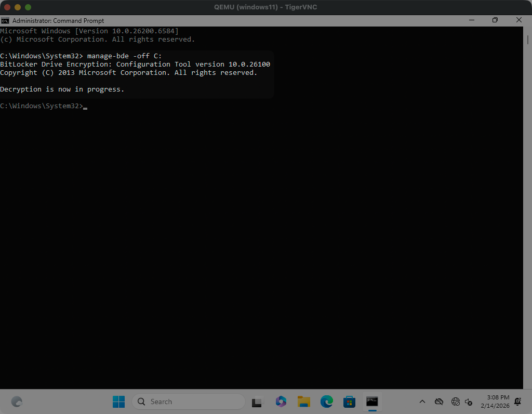Open the notification bell in the system tray
Viewport: 532px width, 414px height.
517,402
